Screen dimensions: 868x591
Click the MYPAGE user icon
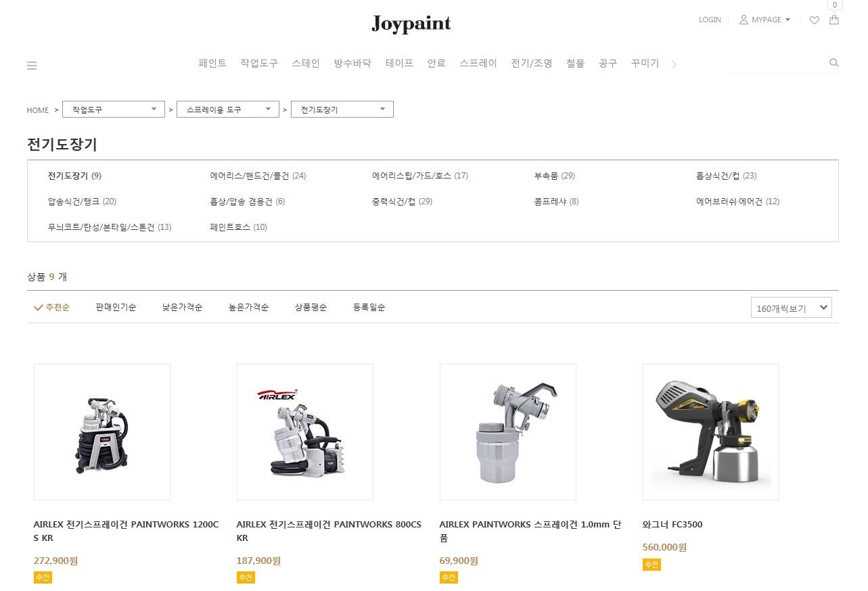pos(744,20)
